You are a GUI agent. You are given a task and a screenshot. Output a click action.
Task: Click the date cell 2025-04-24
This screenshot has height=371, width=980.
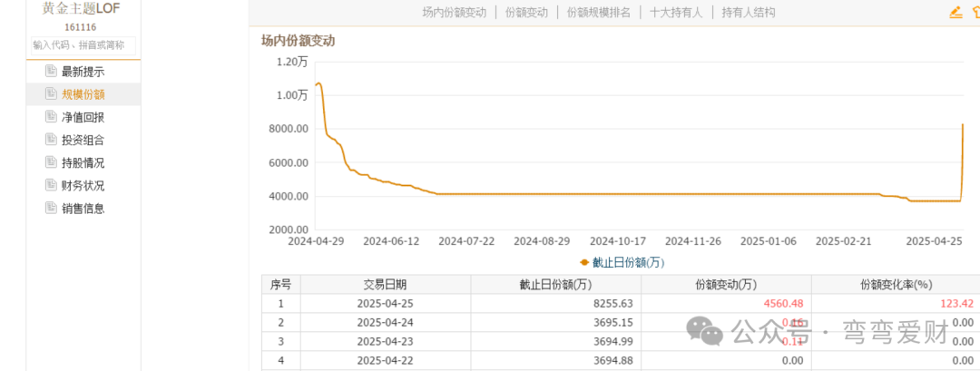[386, 323]
